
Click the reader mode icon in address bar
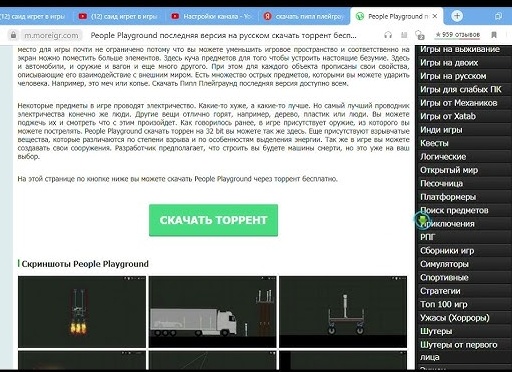[404, 35]
